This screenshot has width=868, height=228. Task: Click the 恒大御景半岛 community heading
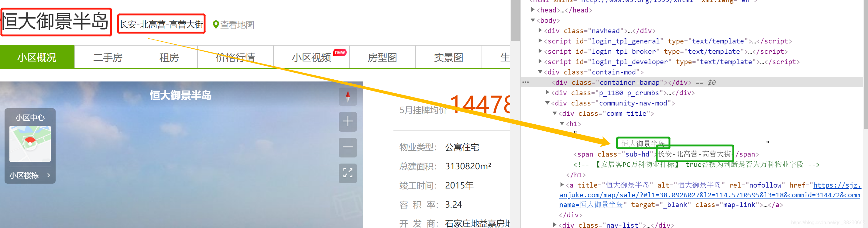tap(56, 22)
